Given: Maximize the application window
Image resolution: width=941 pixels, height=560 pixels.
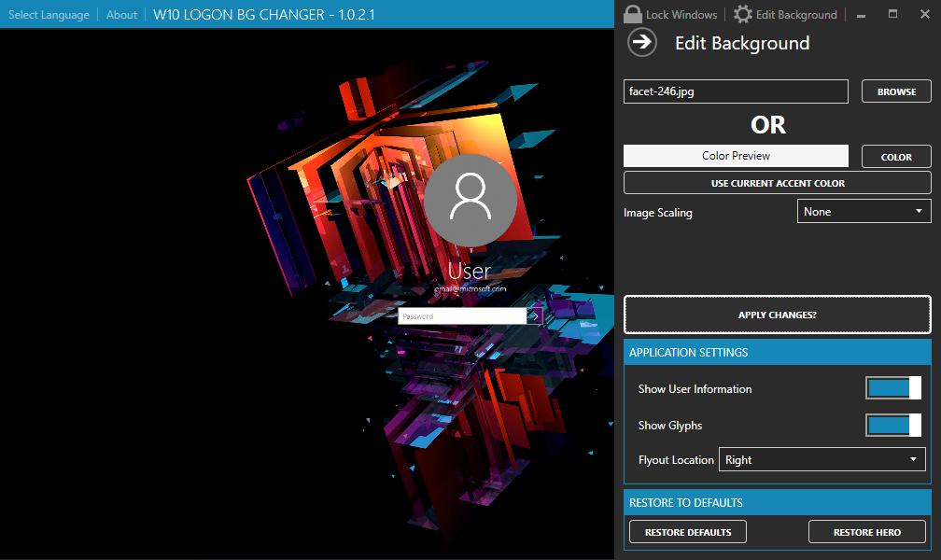Looking at the screenshot, I should click(892, 14).
